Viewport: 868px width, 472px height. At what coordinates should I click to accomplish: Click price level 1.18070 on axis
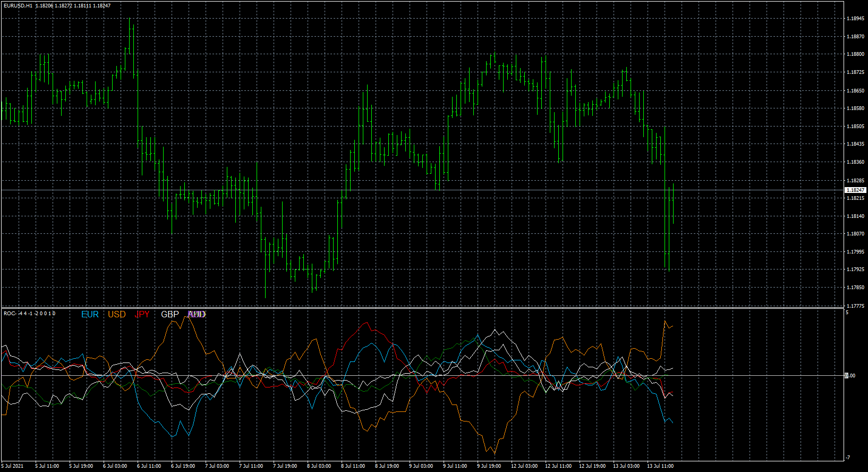pos(854,234)
